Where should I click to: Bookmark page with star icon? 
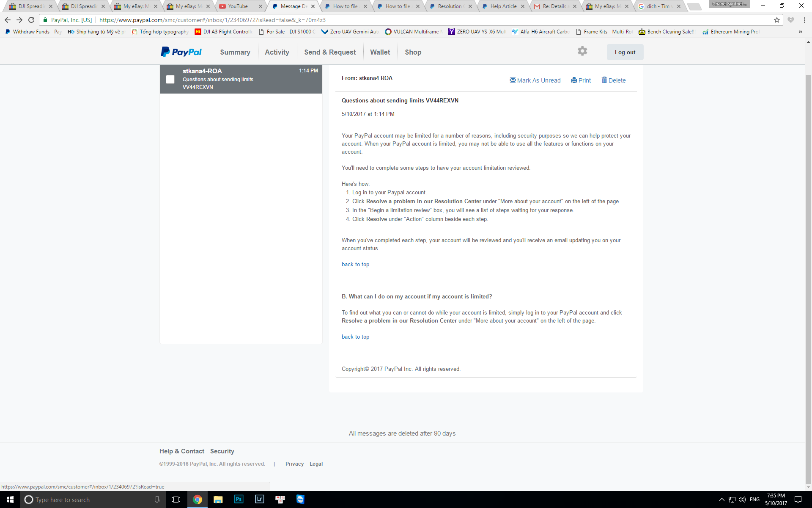776,20
